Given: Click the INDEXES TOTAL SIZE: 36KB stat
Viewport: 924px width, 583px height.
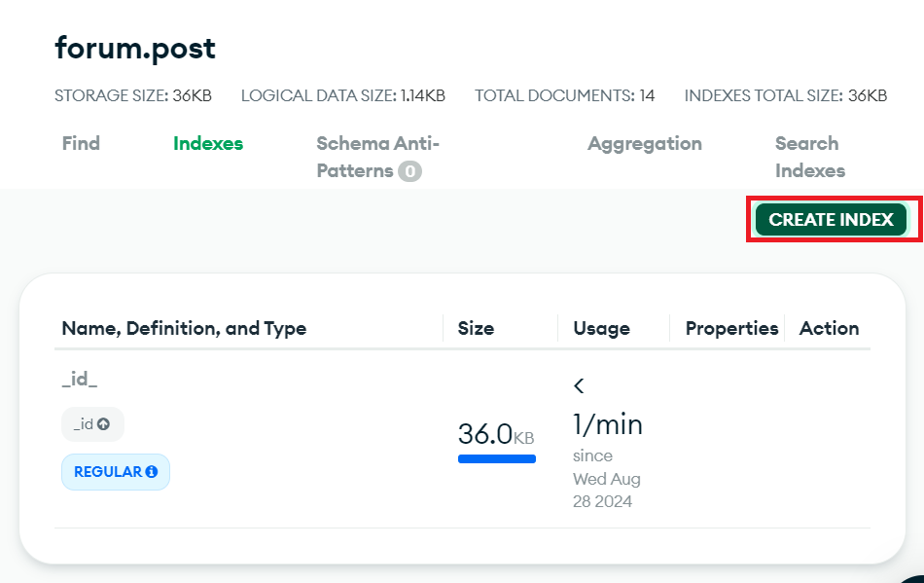Looking at the screenshot, I should [x=786, y=95].
